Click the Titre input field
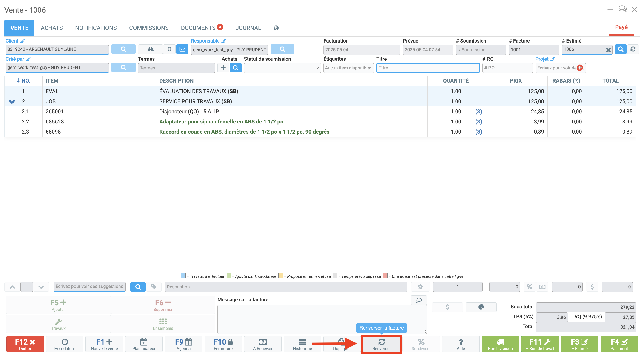 pyautogui.click(x=428, y=68)
